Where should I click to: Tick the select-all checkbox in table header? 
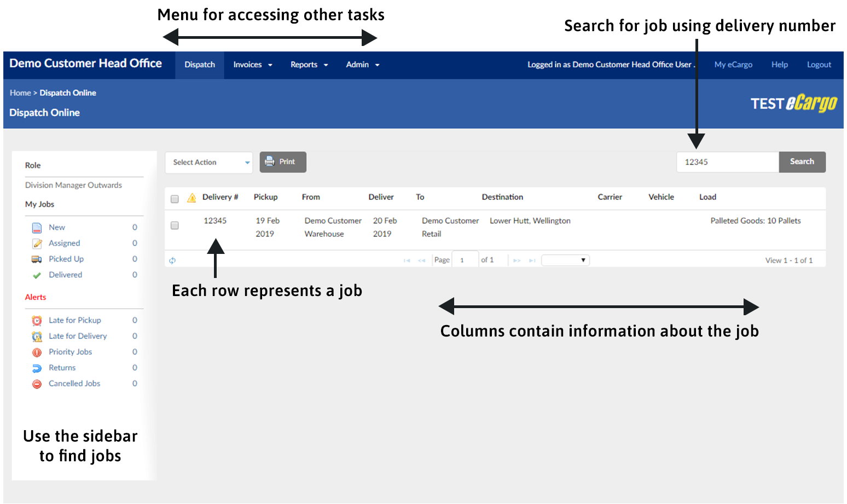tap(175, 199)
